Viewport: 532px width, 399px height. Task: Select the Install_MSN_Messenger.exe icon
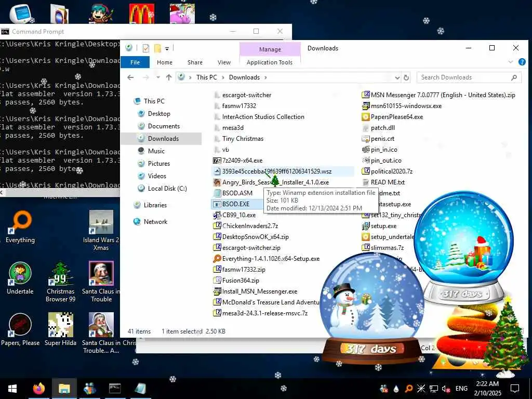[x=217, y=291]
